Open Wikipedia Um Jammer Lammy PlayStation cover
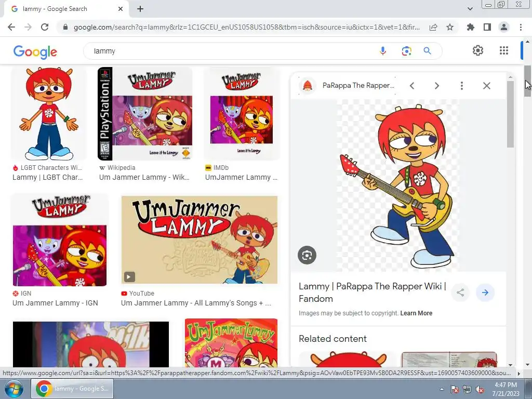The height and width of the screenshot is (399, 532). 145,114
